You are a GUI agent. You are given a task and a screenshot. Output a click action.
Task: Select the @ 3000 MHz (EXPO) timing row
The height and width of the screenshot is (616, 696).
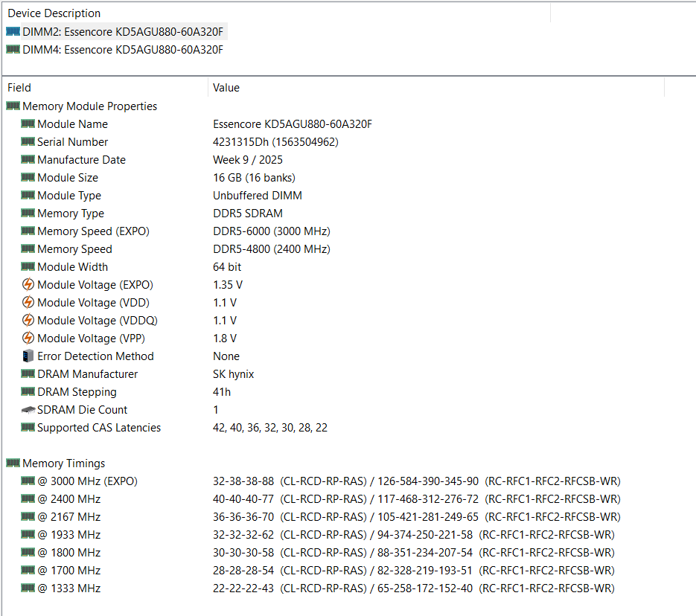87,481
